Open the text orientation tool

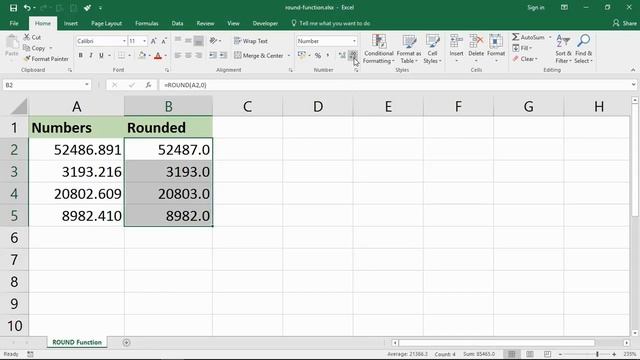[213, 41]
